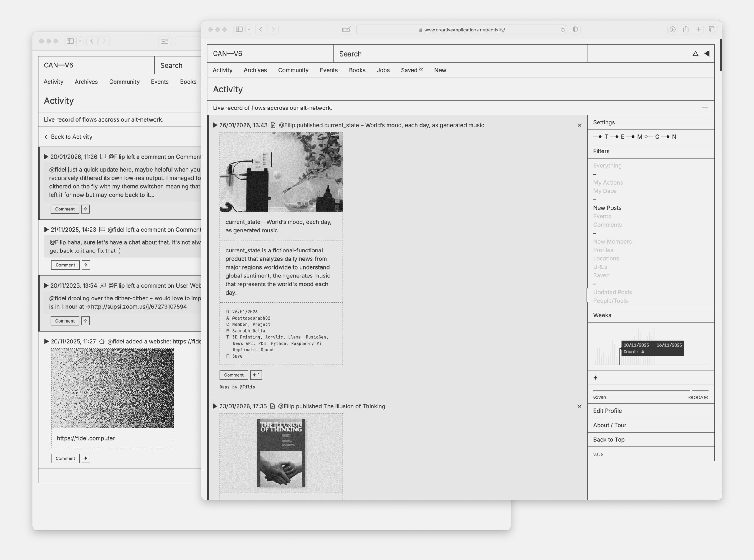This screenshot has width=754, height=560.
Task: Open the Saved 22 tab
Action: [412, 70]
